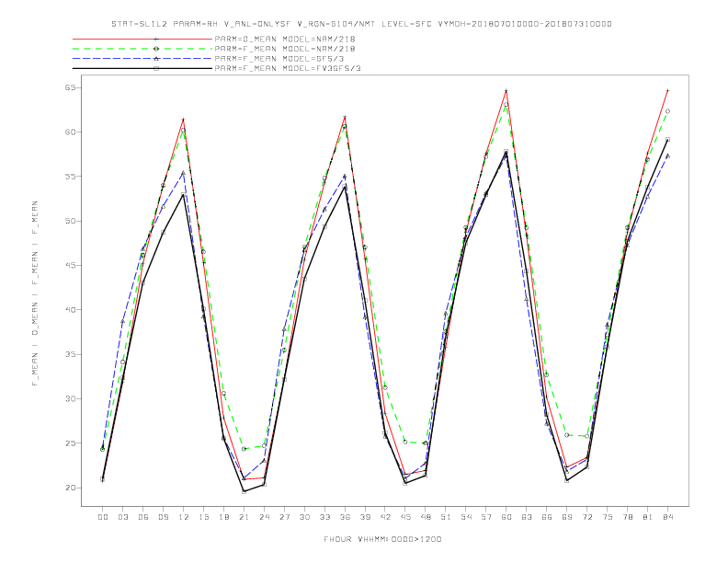Viewport: 728px width, 563px height.
Task: Select legend entry PARM=F_MEAN MODEL=NAM/218
Action: pos(285,49)
